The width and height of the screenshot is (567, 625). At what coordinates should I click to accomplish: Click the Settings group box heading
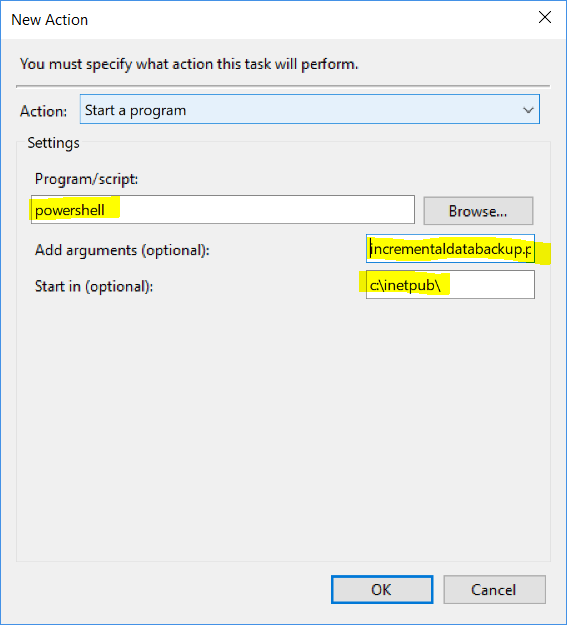(x=53, y=143)
